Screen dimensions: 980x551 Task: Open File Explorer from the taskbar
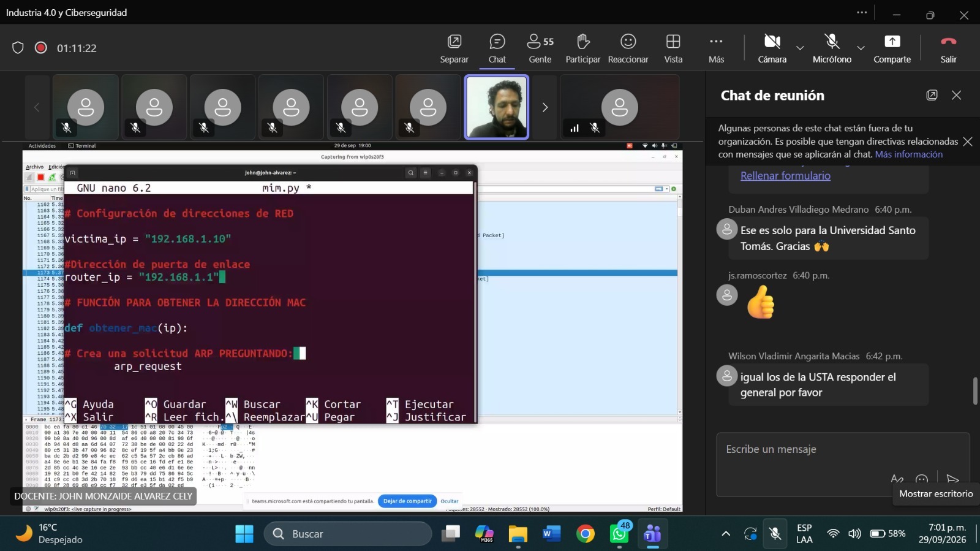pyautogui.click(x=518, y=534)
